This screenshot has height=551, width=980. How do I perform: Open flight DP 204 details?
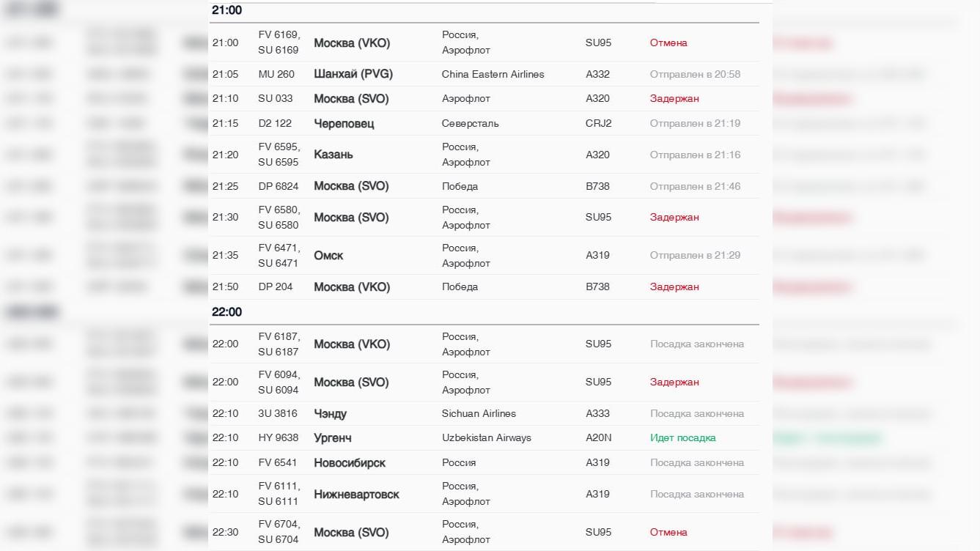click(276, 286)
